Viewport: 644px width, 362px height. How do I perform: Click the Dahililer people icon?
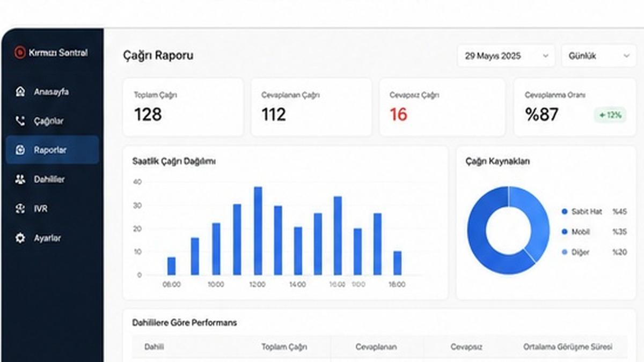coord(20,179)
